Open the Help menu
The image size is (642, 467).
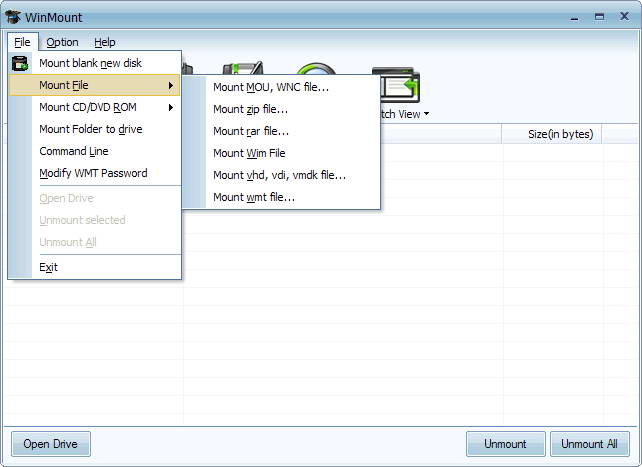[x=105, y=42]
